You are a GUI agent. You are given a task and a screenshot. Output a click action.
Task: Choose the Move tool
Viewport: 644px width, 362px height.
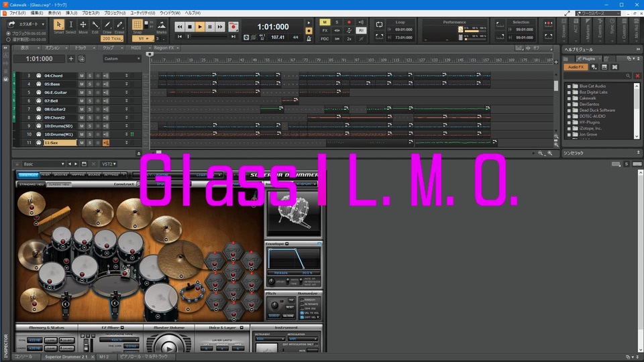83,25
